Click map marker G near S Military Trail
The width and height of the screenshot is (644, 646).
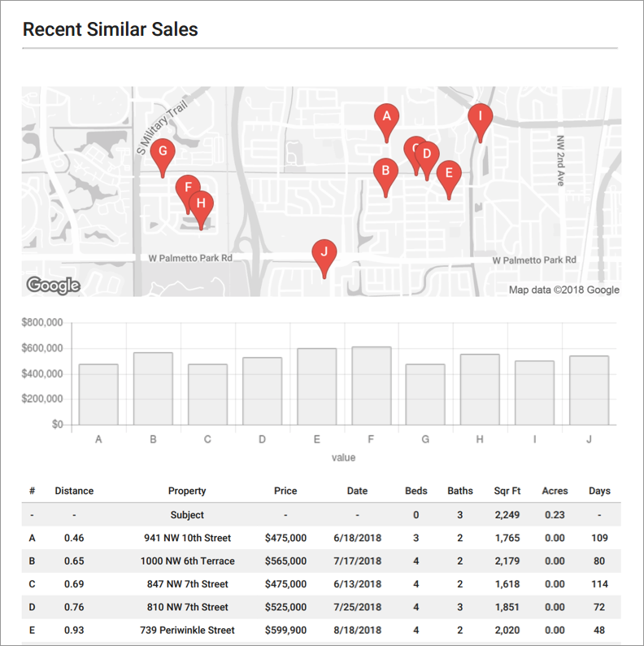(163, 152)
